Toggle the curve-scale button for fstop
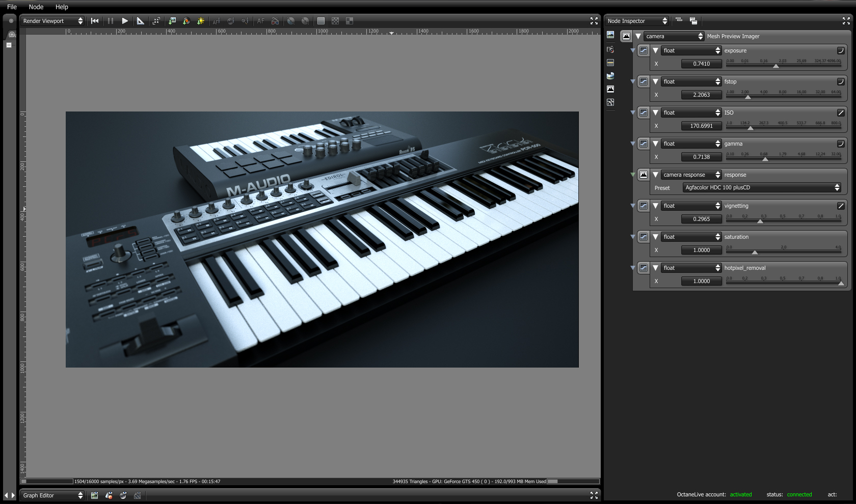This screenshot has width=856, height=504. pyautogui.click(x=841, y=81)
